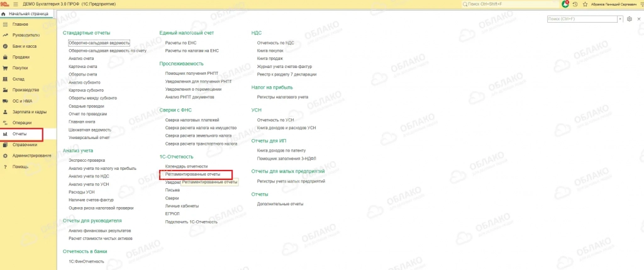This screenshot has width=644, height=270.
Task: Open the ЕГРЮЛ link
Action: coord(172,214)
